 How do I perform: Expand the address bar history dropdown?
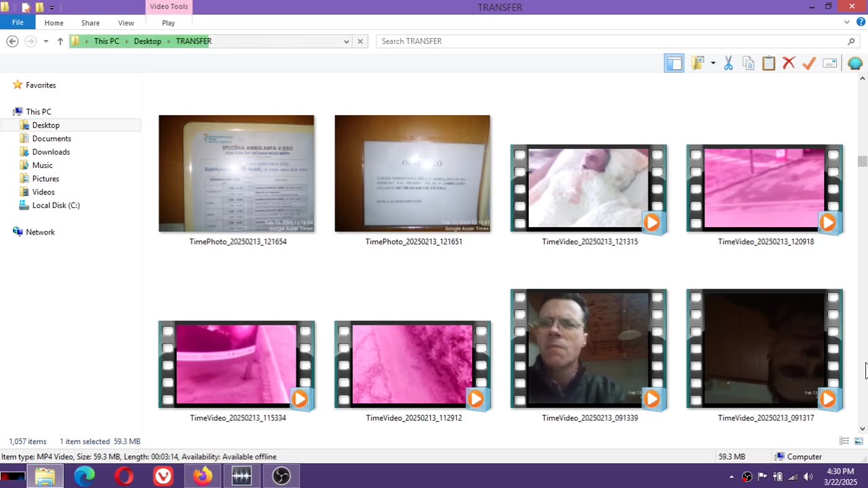346,41
